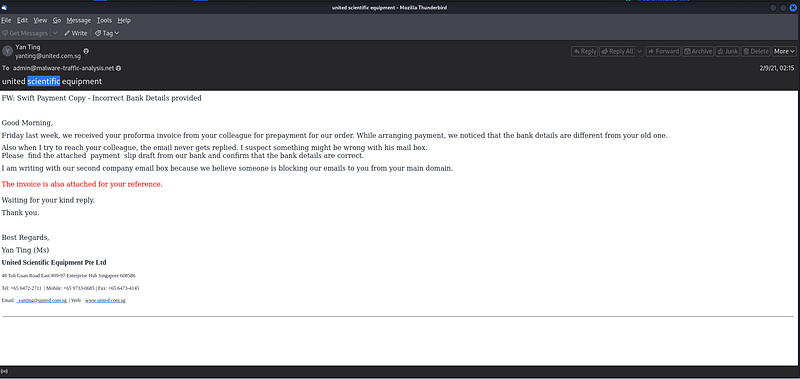Screen dimensions: 800x379
Task: Open the Tools menu
Action: coord(104,20)
